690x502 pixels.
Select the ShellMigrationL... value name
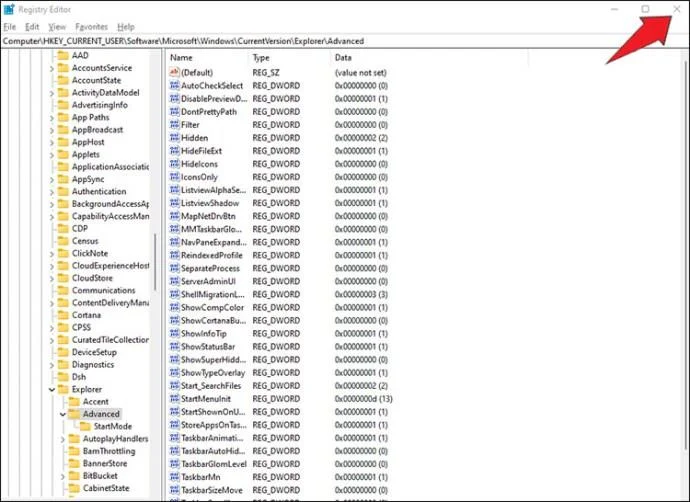(x=213, y=294)
